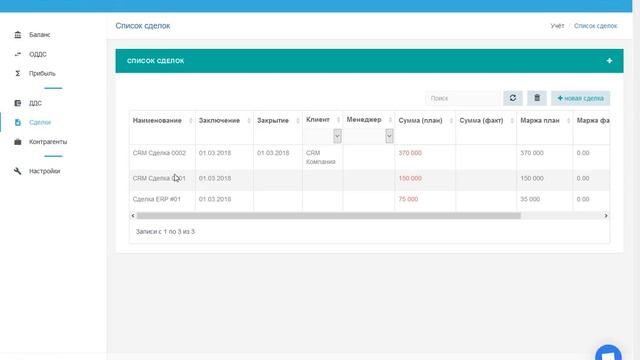Click the 150 000 red plan sum

click(410, 178)
